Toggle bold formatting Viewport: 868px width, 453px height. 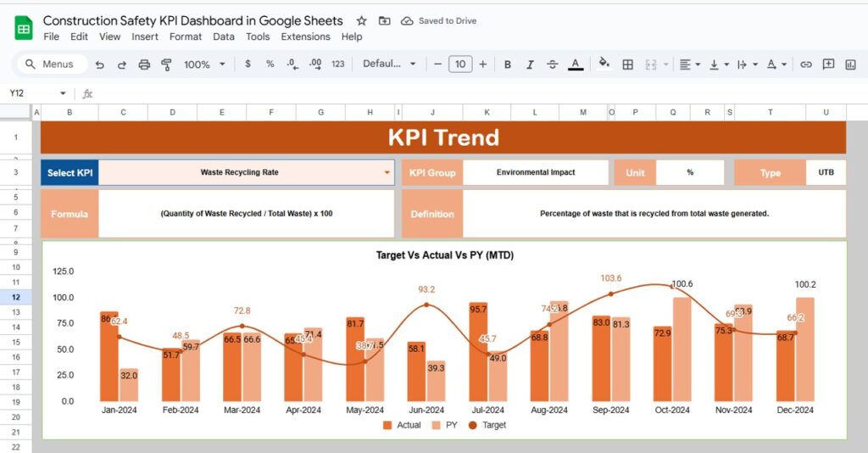pos(507,64)
